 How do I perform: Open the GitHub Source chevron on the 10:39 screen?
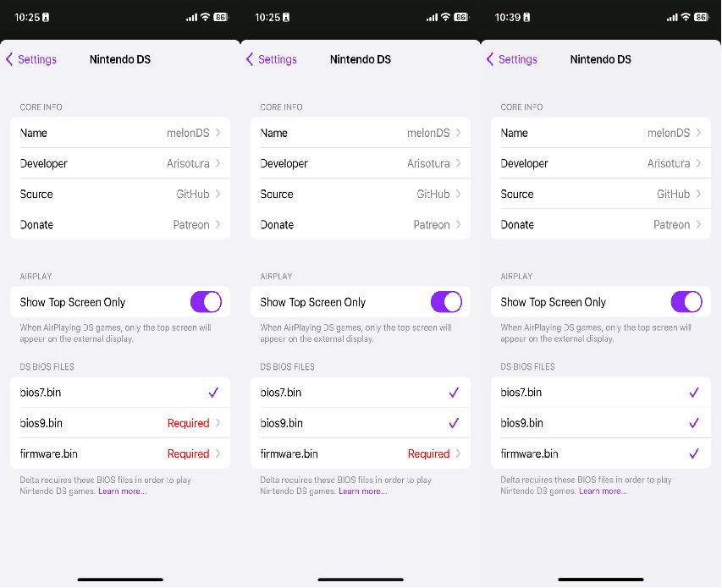pyautogui.click(x=698, y=194)
